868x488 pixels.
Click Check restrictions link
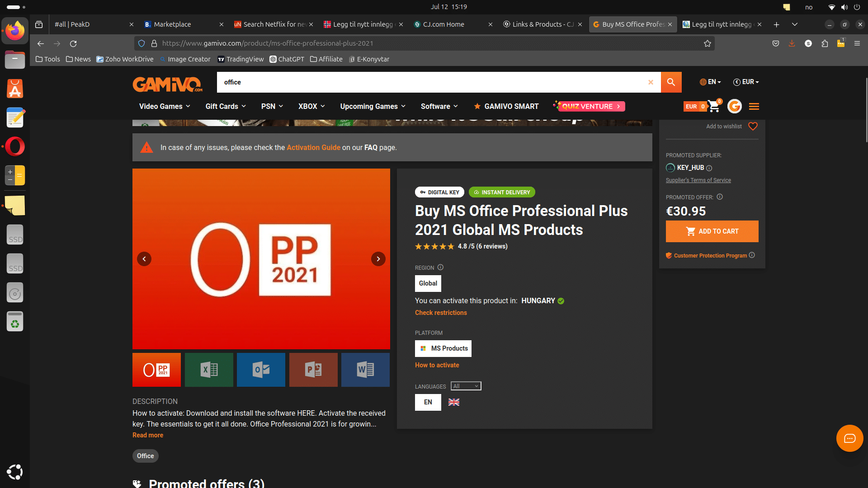tap(441, 313)
